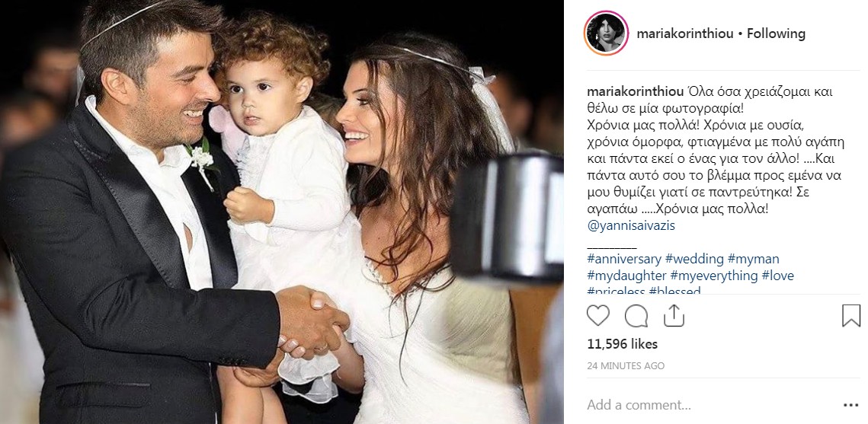868x424 pixels.
Task: Share the post using share icon
Action: 674,316
